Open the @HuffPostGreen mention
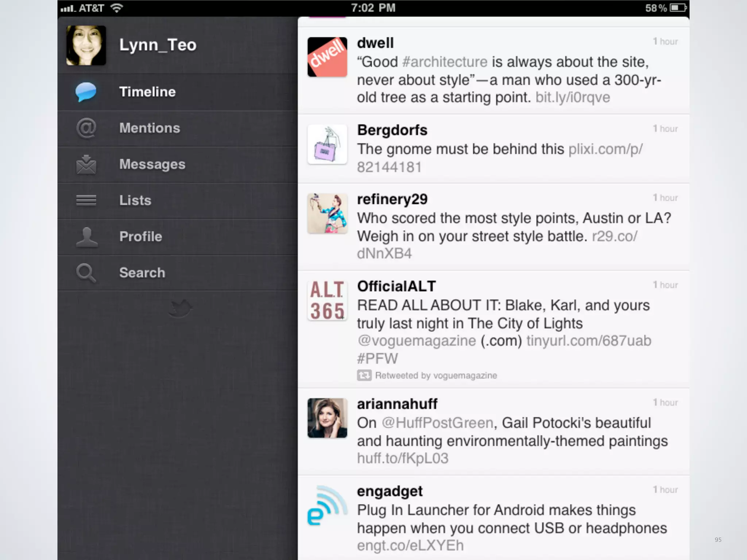The width and height of the screenshot is (747, 560). (437, 423)
